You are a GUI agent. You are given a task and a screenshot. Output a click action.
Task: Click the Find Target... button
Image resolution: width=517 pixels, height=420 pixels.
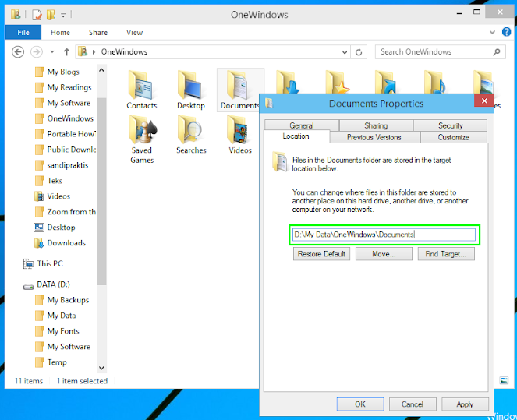[x=446, y=254]
